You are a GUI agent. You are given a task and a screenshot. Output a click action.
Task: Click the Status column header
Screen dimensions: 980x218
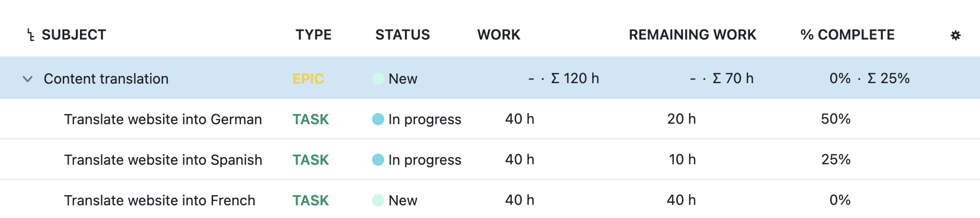(402, 35)
